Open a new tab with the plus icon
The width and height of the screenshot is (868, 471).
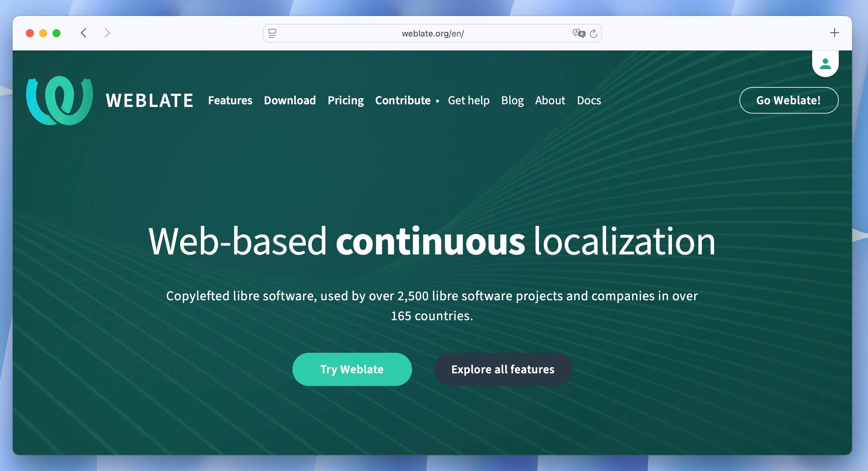coord(834,33)
